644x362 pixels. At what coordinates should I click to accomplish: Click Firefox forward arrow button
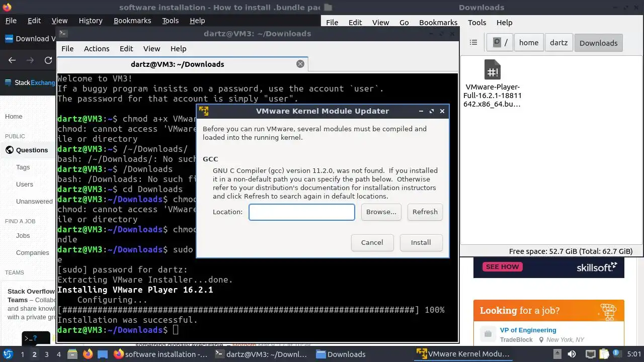(x=30, y=60)
